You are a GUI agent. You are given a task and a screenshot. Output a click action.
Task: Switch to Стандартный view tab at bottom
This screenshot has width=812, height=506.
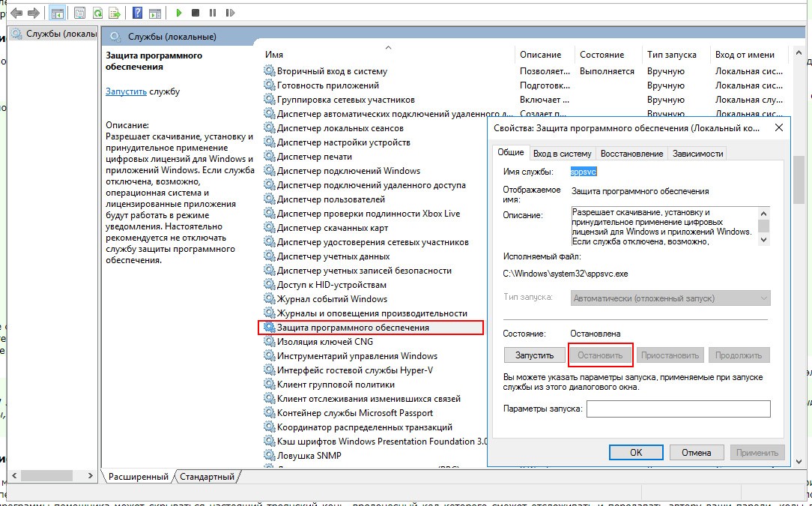(207, 477)
